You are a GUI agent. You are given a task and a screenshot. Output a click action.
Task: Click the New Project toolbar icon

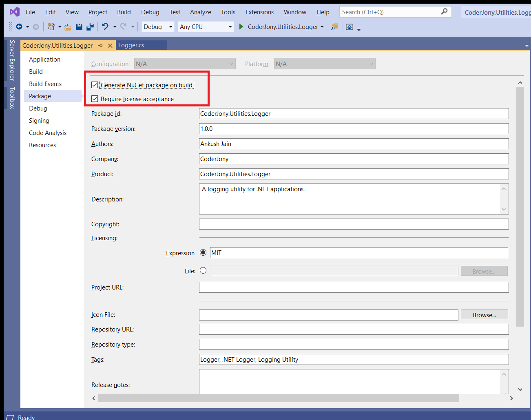tap(51, 27)
